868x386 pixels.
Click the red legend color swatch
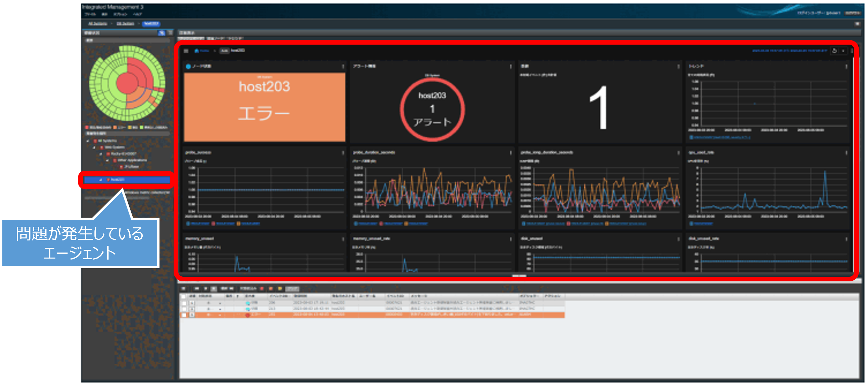point(87,127)
